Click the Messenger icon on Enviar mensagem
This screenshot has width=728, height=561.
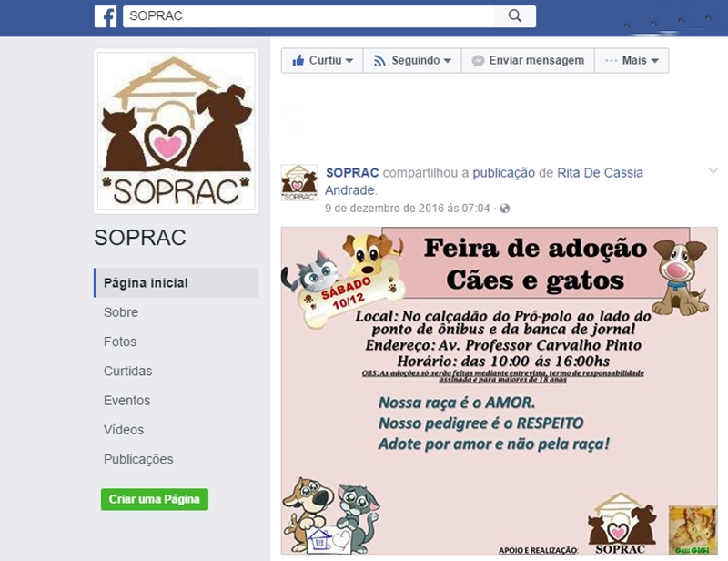pyautogui.click(x=478, y=61)
